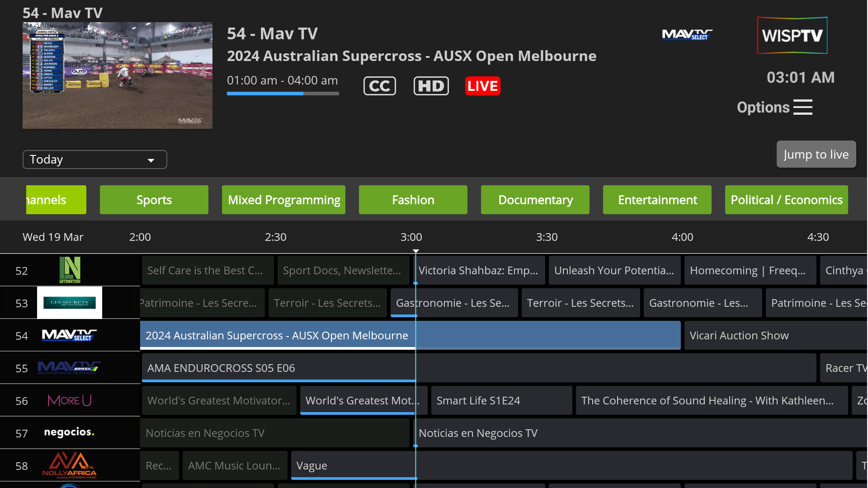Switch to the Sports category filter

(154, 199)
